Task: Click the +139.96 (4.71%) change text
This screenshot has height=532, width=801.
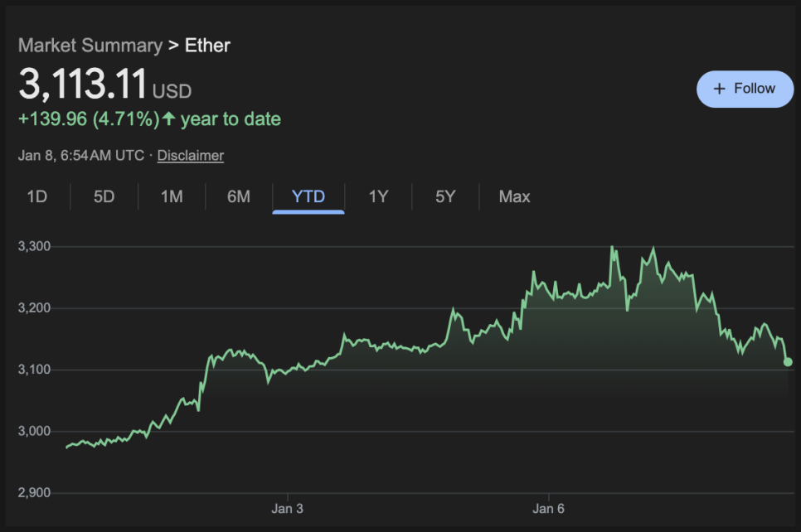Action: coord(88,119)
